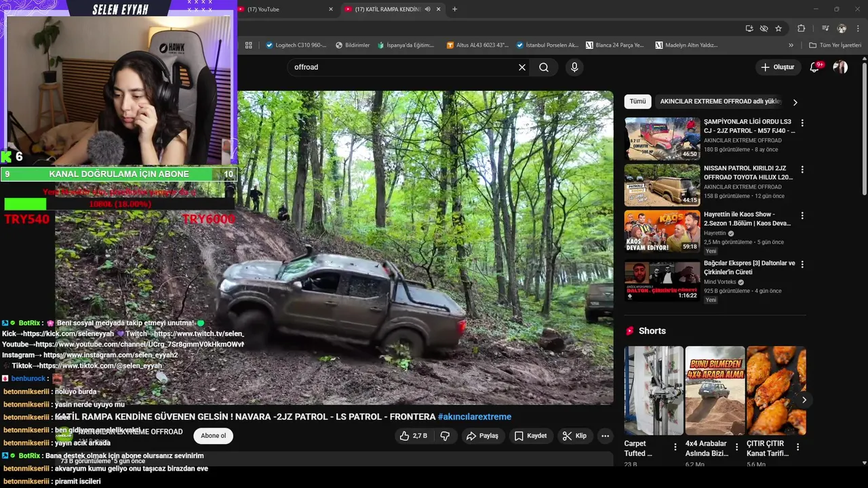Open the YouTube account avatar menu

pos(840,67)
